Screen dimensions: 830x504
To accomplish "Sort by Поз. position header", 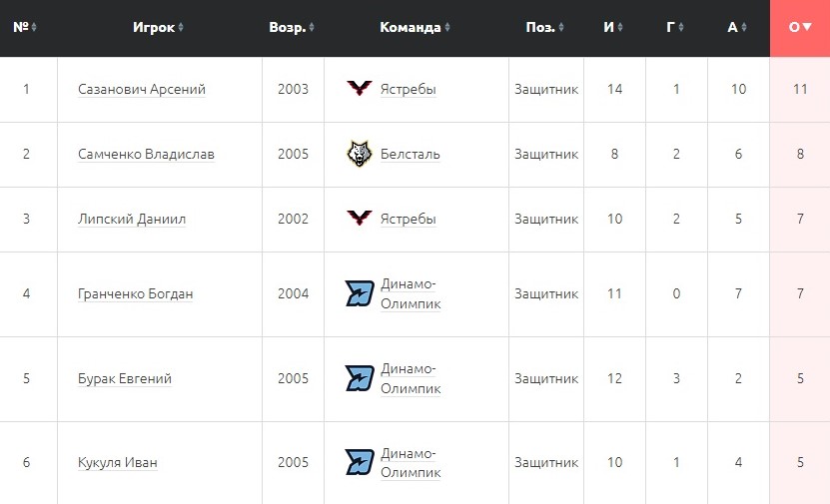I will (545, 28).
